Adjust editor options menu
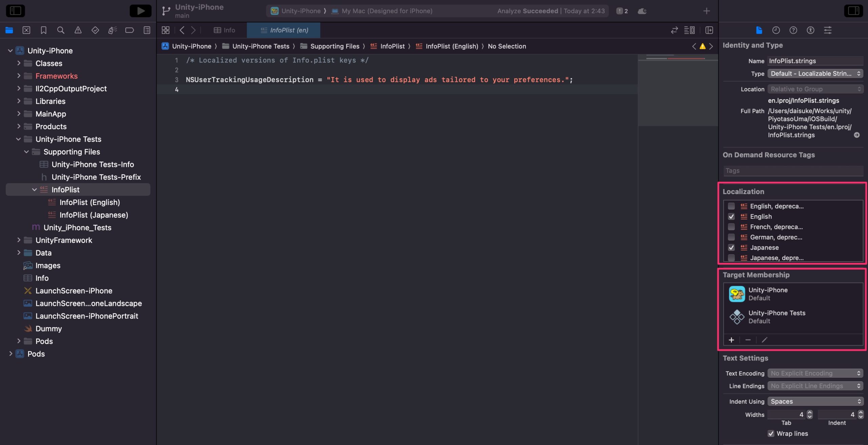 click(689, 30)
